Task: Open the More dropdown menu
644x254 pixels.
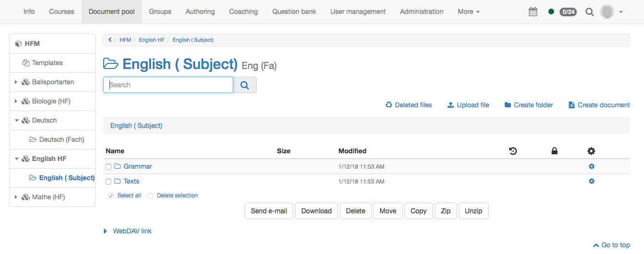Action: 468,12
